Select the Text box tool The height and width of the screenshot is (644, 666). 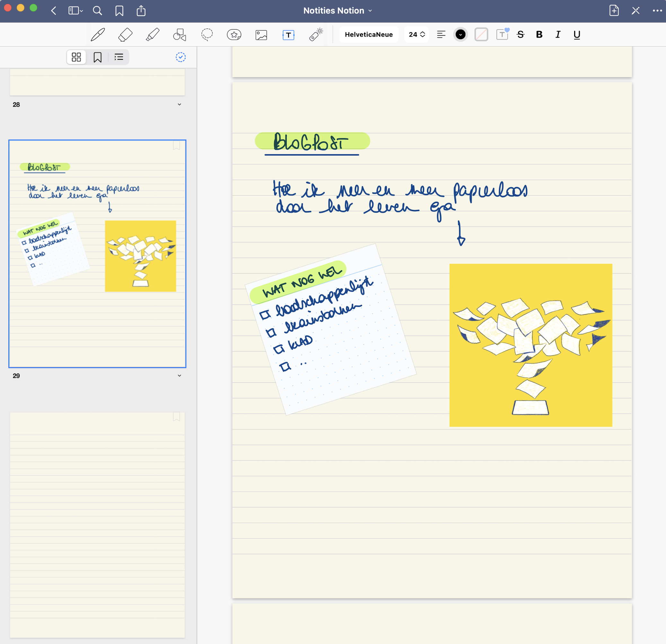tap(288, 34)
